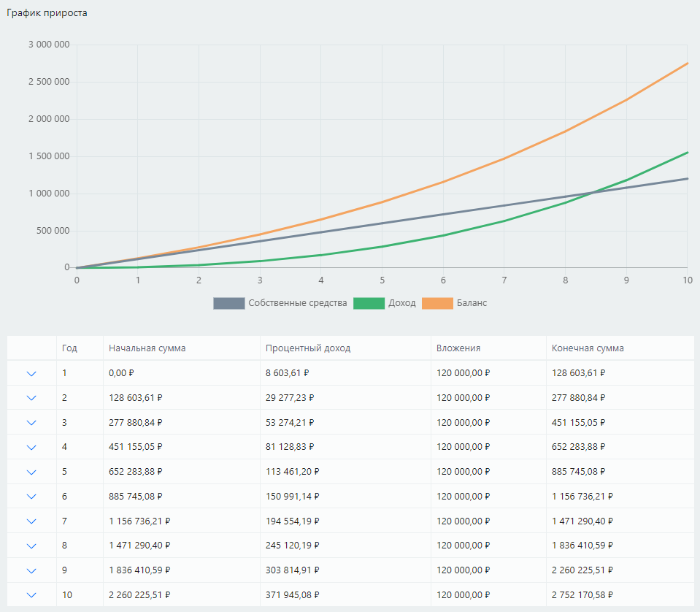Viewport: 700px width, 612px height.
Task: Click the 652 283,88 ₽ final amount in year 4
Action: 579,447
